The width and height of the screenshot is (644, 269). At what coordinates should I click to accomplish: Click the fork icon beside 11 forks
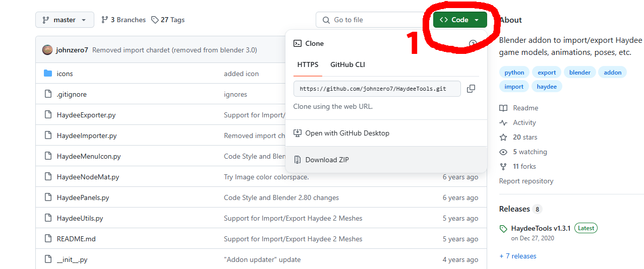[x=503, y=167]
